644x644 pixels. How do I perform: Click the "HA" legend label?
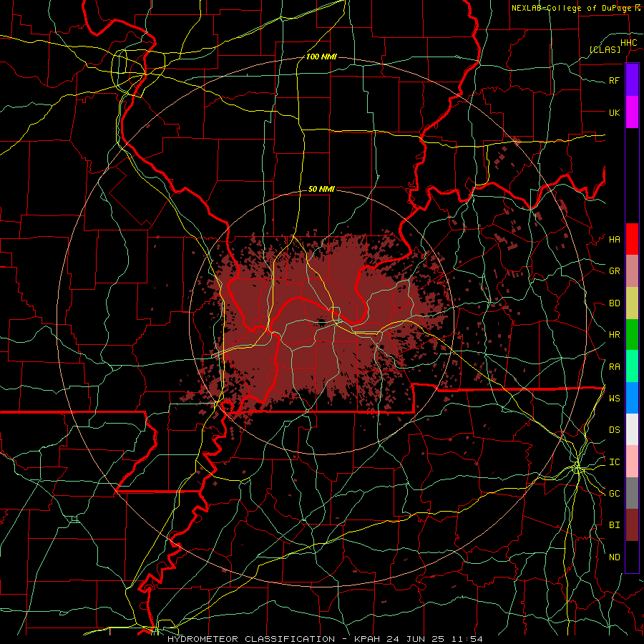614,239
